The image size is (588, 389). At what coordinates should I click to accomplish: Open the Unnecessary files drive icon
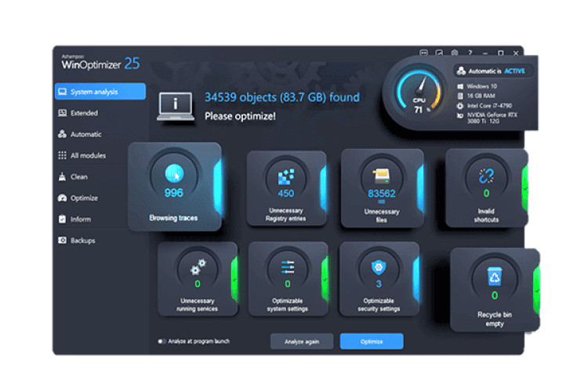[381, 176]
